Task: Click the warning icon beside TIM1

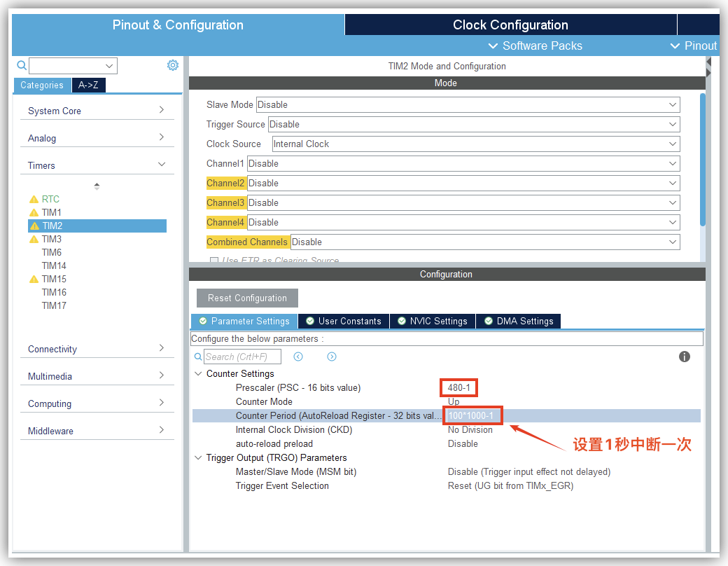Action: 34,212
